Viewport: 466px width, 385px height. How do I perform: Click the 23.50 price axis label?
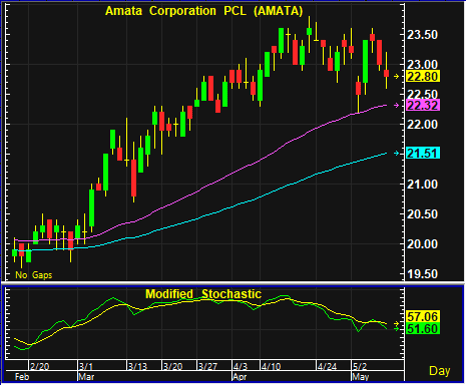pos(422,35)
